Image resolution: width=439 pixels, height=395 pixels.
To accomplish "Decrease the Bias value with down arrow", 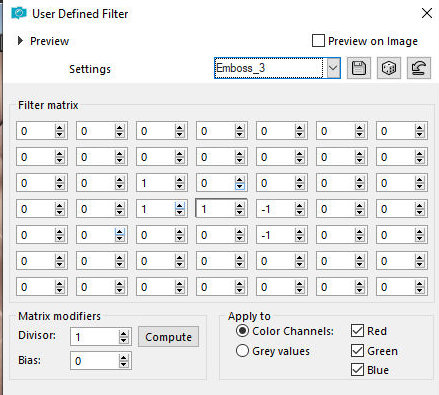I will [124, 364].
